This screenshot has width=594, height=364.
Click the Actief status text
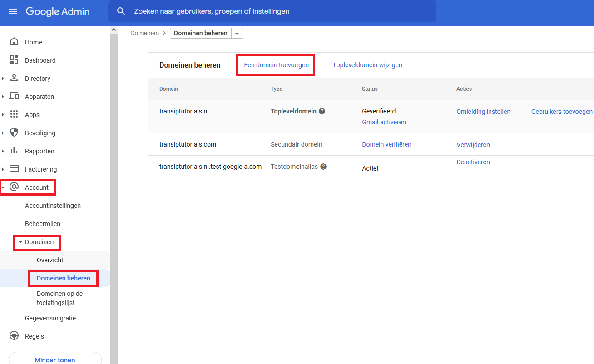coord(370,168)
